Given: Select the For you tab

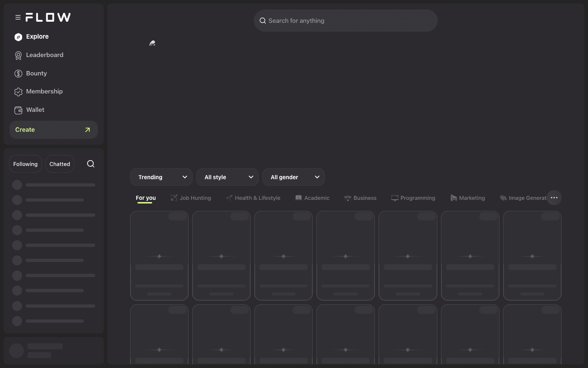Looking at the screenshot, I should [x=146, y=198].
